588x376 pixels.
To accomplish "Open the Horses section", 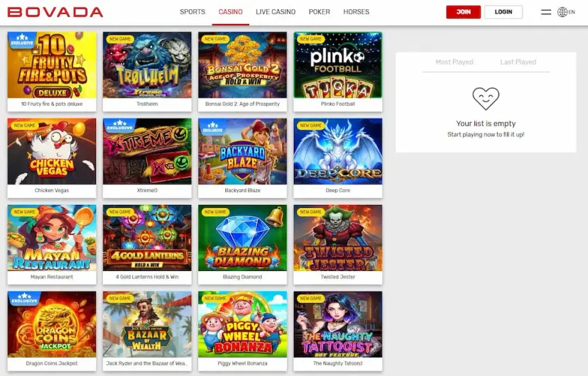I will coord(356,12).
